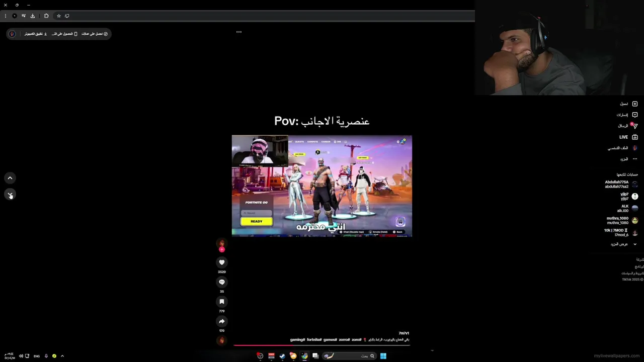Click the TikTok avatar in the top pill

(12, 34)
